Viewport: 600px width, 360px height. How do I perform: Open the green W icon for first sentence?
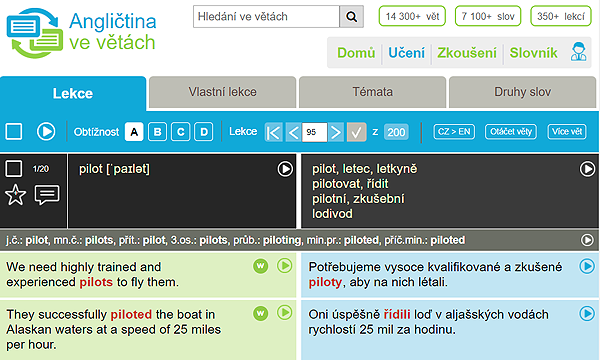pos(261,266)
